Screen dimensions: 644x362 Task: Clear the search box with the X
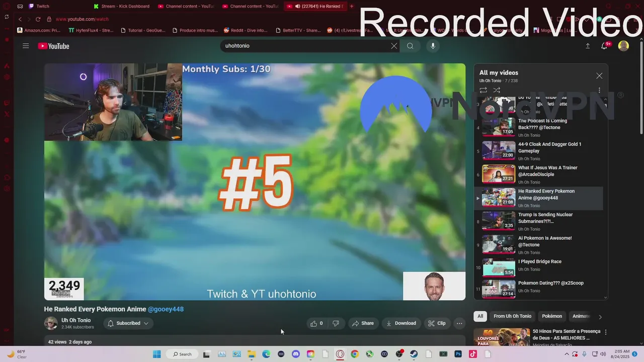coord(394,46)
